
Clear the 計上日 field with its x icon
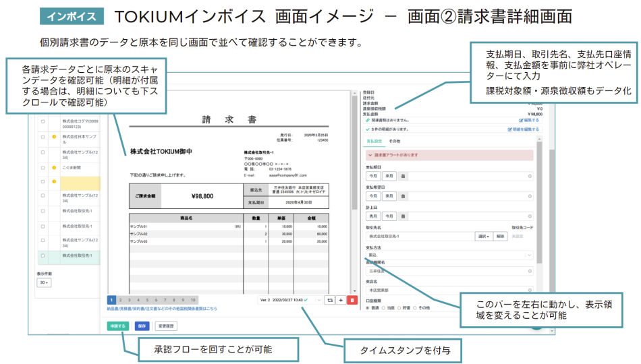tap(530, 216)
